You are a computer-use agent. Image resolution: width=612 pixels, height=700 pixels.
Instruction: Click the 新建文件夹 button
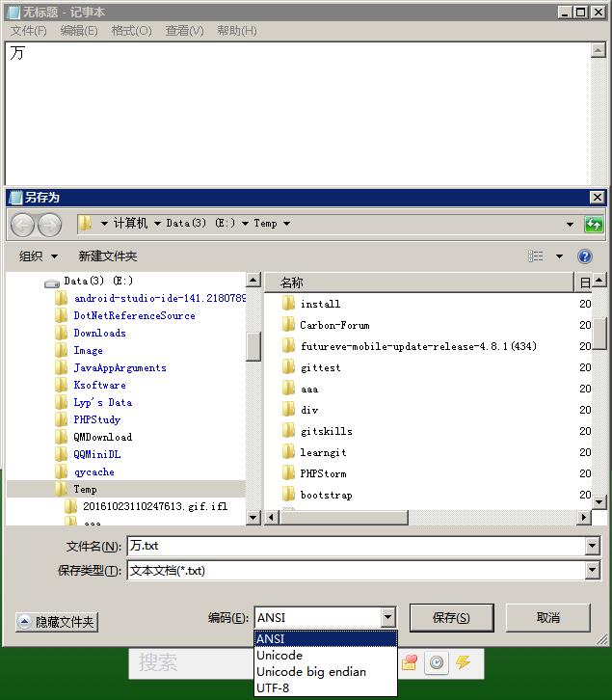(x=108, y=256)
